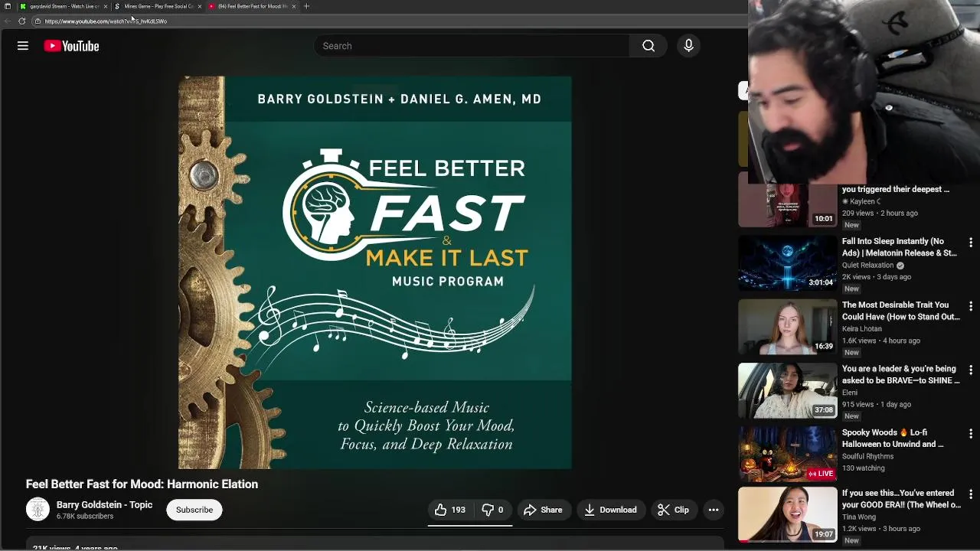Open the Feel Better Fast album artwork video

click(375, 272)
